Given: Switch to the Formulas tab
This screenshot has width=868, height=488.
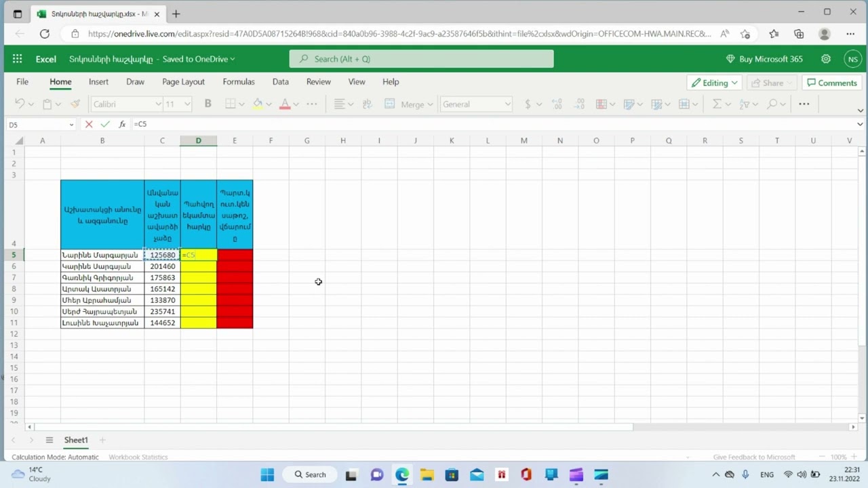Looking at the screenshot, I should pos(239,81).
